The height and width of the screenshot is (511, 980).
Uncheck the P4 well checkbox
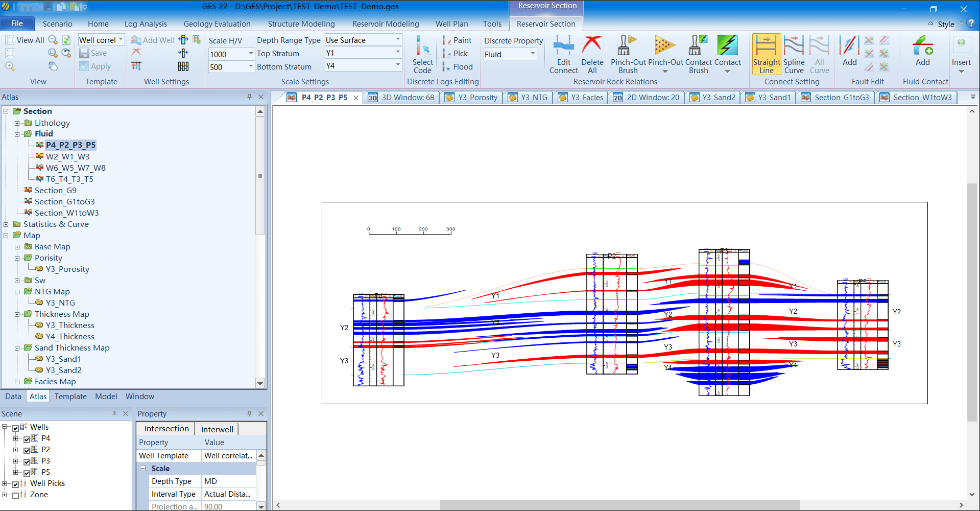(x=27, y=439)
